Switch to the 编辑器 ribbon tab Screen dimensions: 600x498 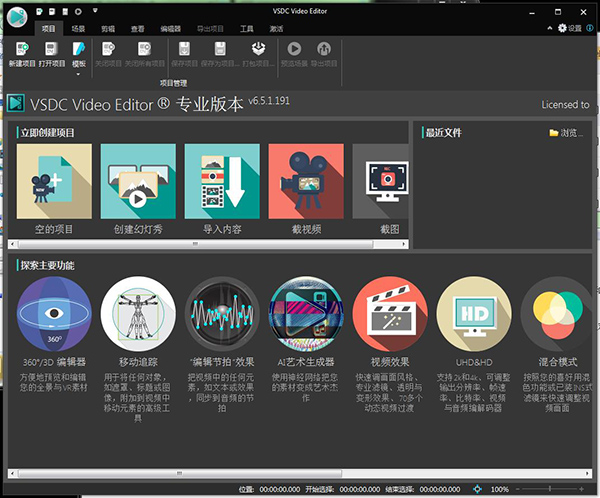point(171,29)
